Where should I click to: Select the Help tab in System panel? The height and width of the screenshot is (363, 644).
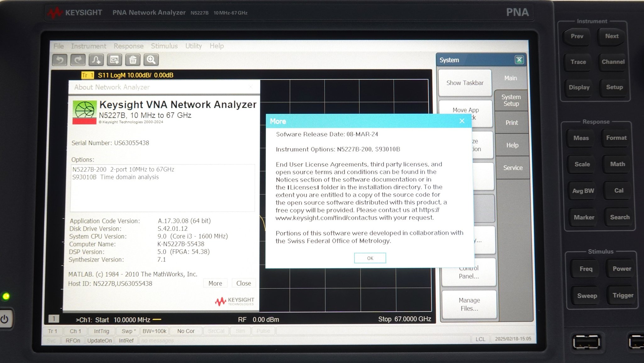[512, 145]
